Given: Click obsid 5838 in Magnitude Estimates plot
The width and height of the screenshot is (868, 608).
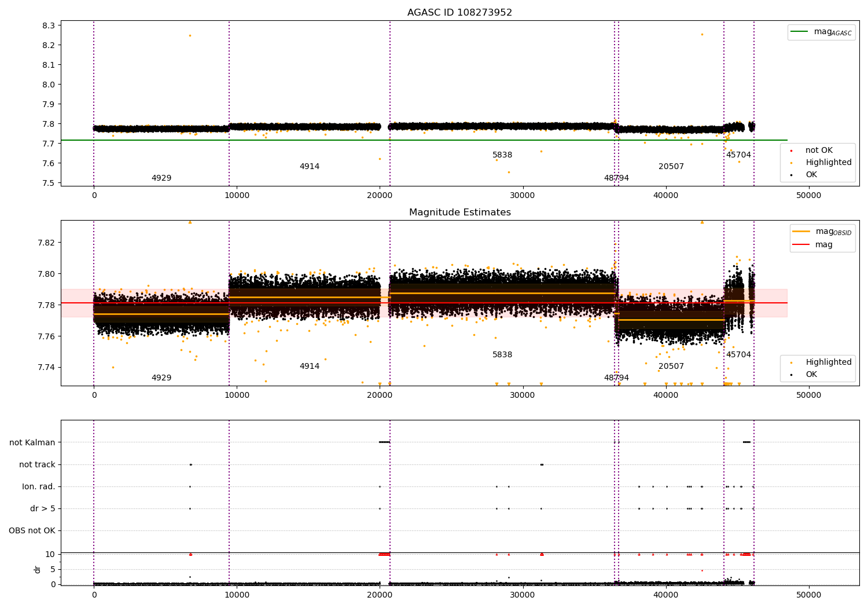Looking at the screenshot, I should tap(502, 355).
